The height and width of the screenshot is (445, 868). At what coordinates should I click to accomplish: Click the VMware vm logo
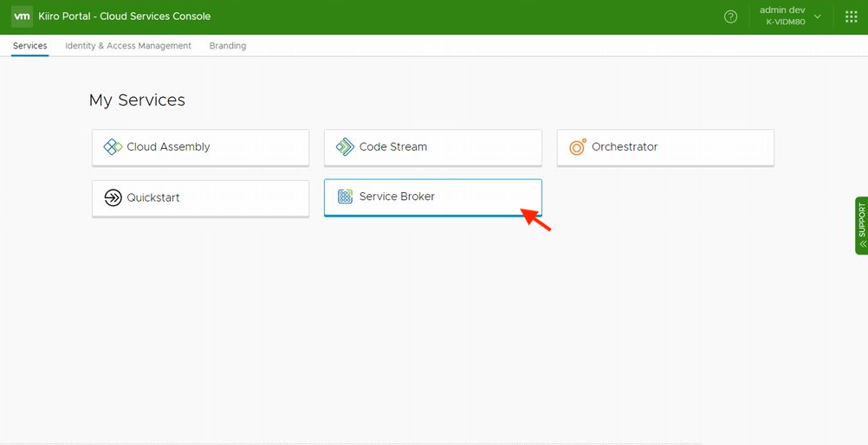tap(22, 16)
